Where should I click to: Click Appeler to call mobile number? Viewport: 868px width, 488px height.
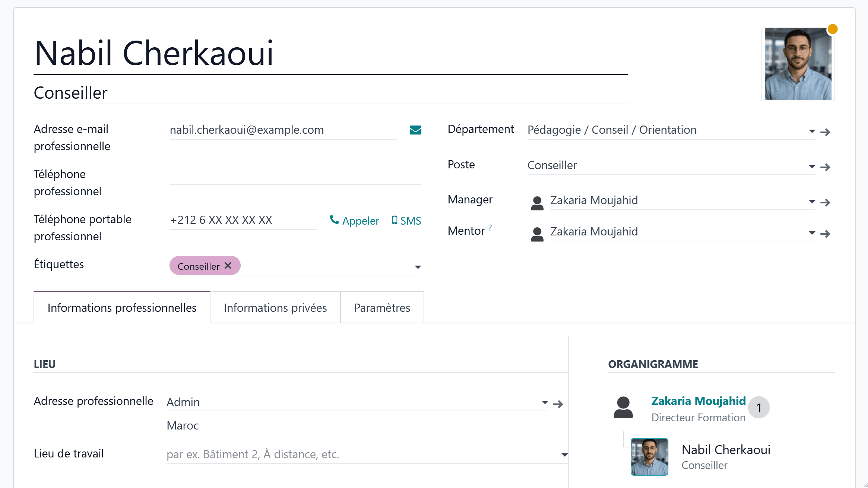tap(354, 221)
